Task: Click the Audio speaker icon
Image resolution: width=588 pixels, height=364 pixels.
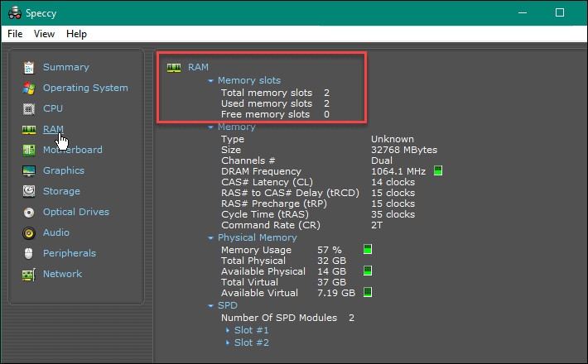Action: tap(29, 233)
